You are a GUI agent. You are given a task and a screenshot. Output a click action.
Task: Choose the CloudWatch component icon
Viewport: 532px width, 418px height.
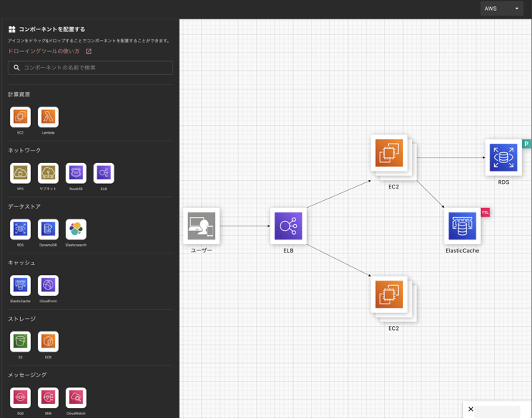(x=76, y=398)
